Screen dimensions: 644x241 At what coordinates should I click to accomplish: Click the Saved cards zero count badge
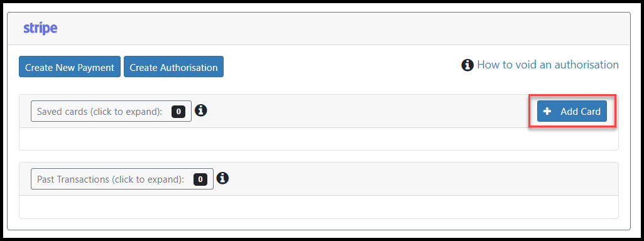178,111
